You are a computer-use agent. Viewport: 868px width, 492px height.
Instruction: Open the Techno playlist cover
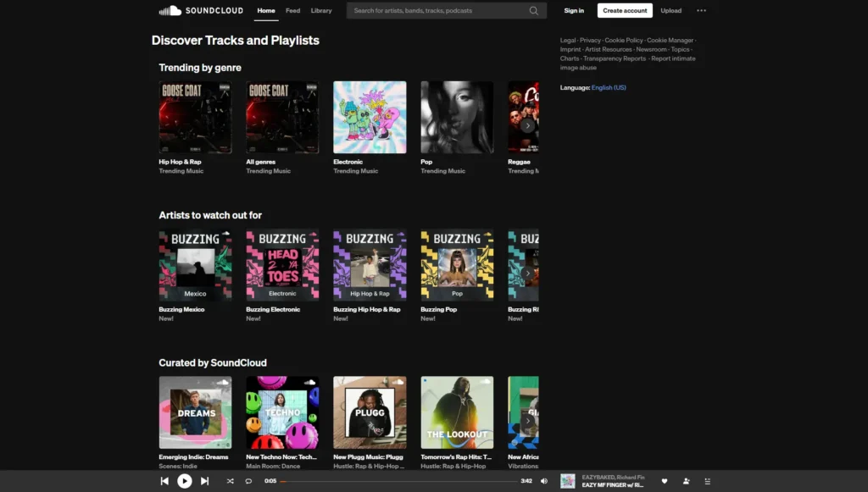(282, 412)
